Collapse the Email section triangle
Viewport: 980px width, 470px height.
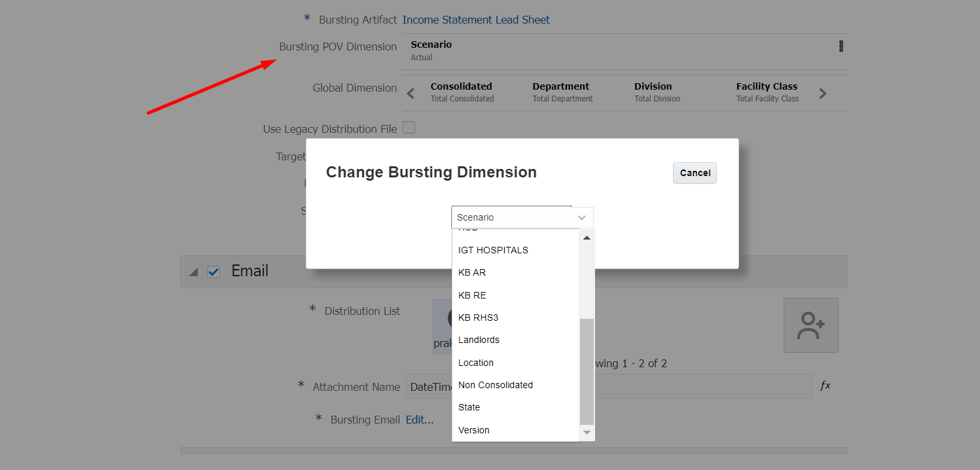pyautogui.click(x=194, y=272)
